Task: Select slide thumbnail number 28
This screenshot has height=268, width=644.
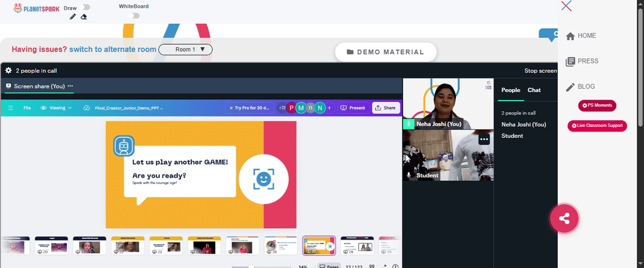Action: pyautogui.click(x=357, y=245)
